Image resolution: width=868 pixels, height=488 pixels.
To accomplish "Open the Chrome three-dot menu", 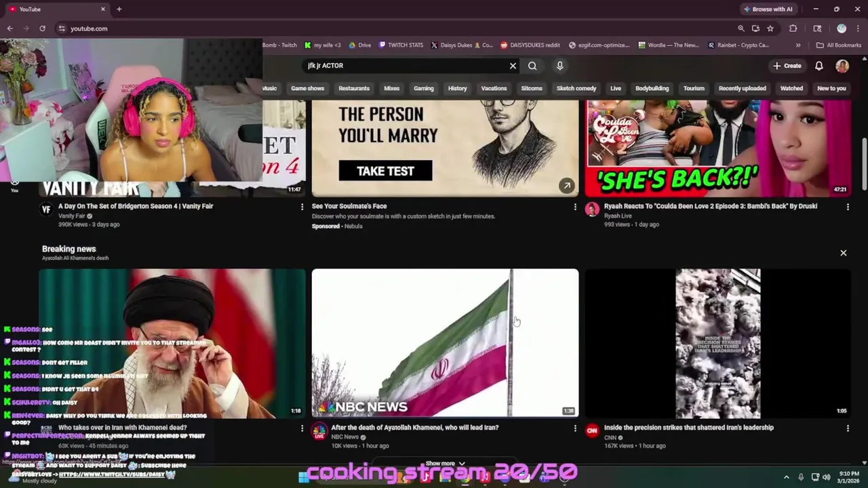I will (858, 28).
